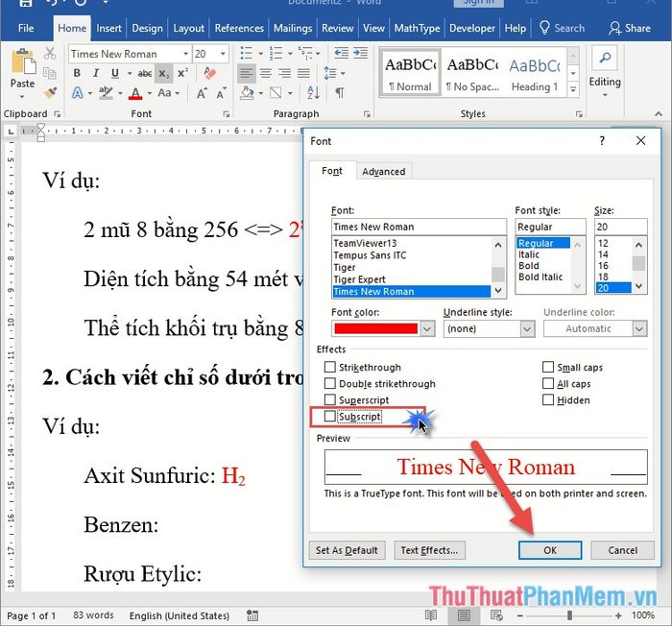
Task: Click the Numbering list icon
Action: [276, 54]
